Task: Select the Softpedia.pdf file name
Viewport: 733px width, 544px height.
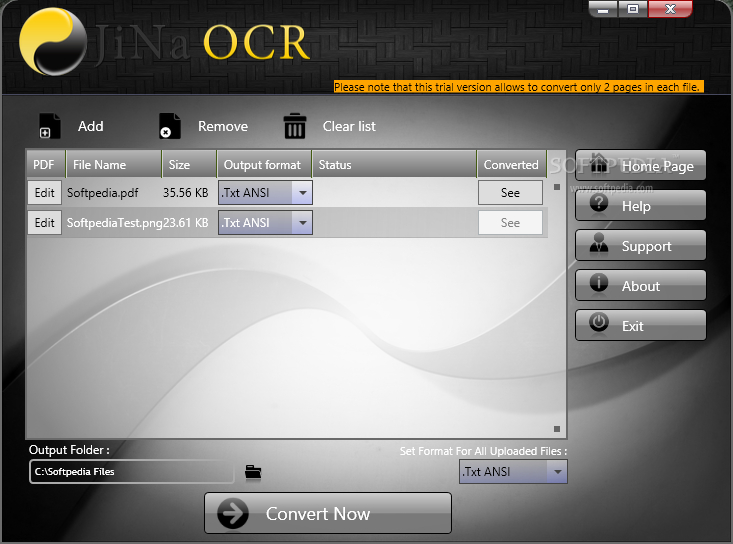Action: [x=102, y=193]
